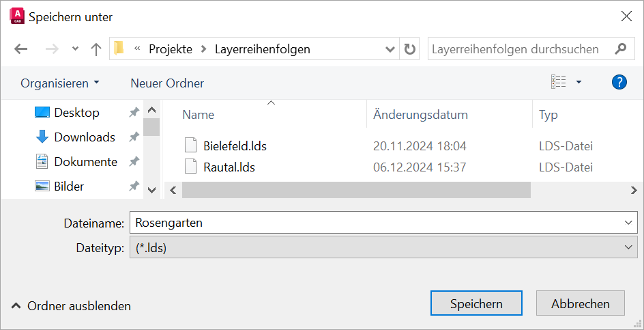This screenshot has width=644, height=330.
Task: Select the Bielefeld.lds file icon
Action: coord(191,146)
